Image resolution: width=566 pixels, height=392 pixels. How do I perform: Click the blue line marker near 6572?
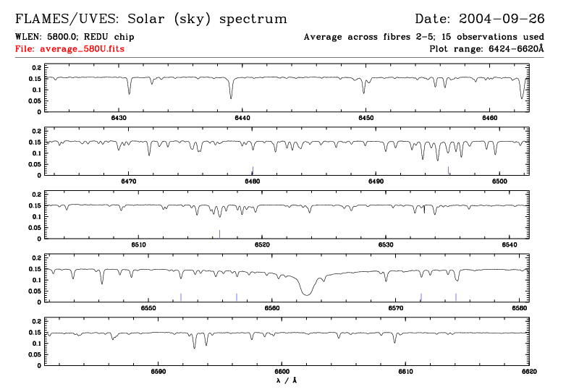[421, 297]
